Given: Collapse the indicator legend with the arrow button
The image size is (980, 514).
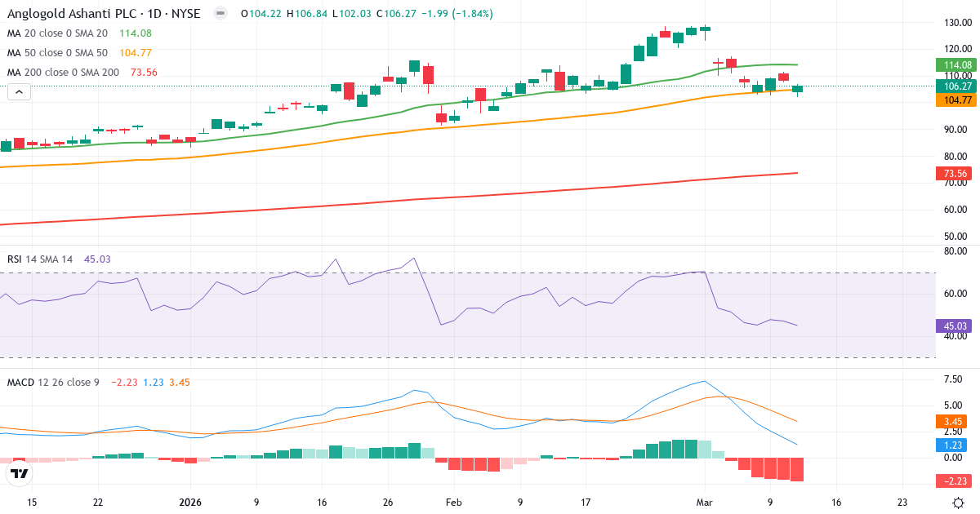Looking at the screenshot, I should [18, 91].
